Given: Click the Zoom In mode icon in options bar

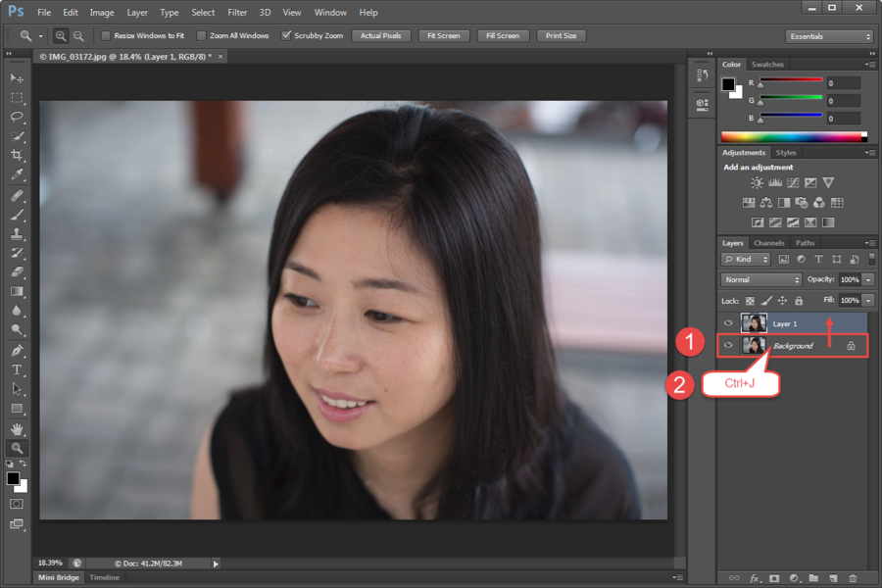Looking at the screenshot, I should [60, 36].
